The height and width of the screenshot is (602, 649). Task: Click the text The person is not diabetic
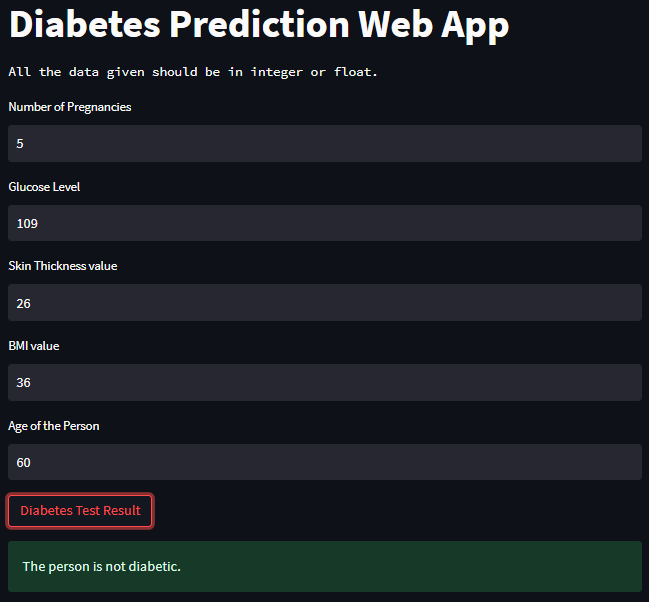point(101,566)
